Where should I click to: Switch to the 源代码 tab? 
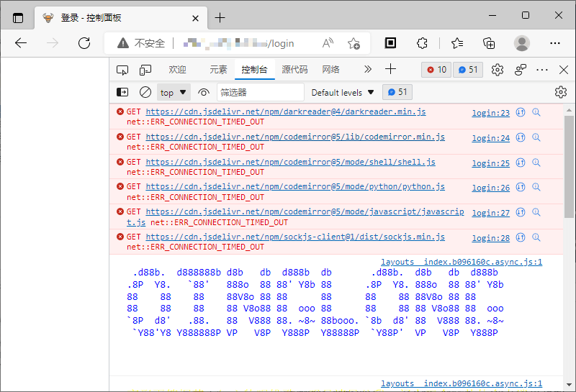point(294,69)
